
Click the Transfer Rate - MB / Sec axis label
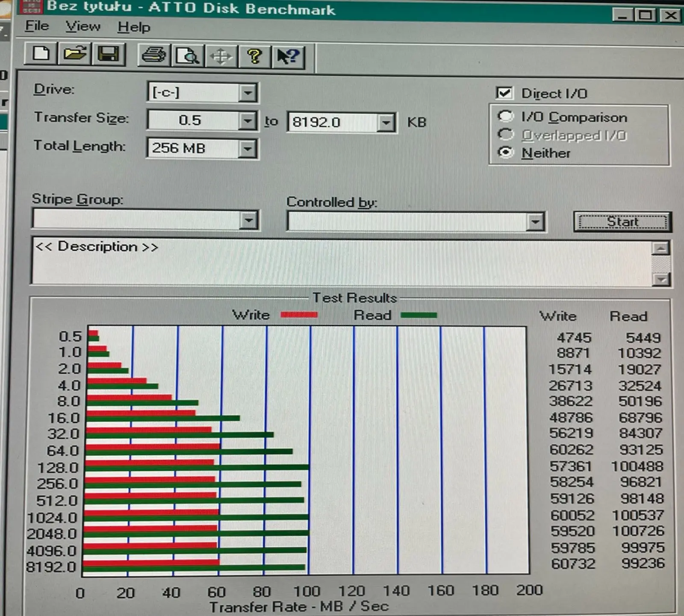click(299, 607)
